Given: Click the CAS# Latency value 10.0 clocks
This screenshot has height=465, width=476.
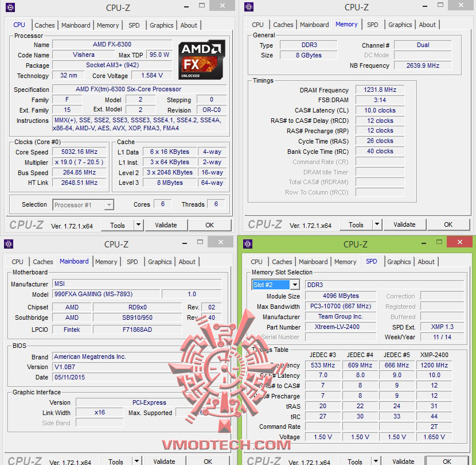Looking at the screenshot, I should 380,110.
